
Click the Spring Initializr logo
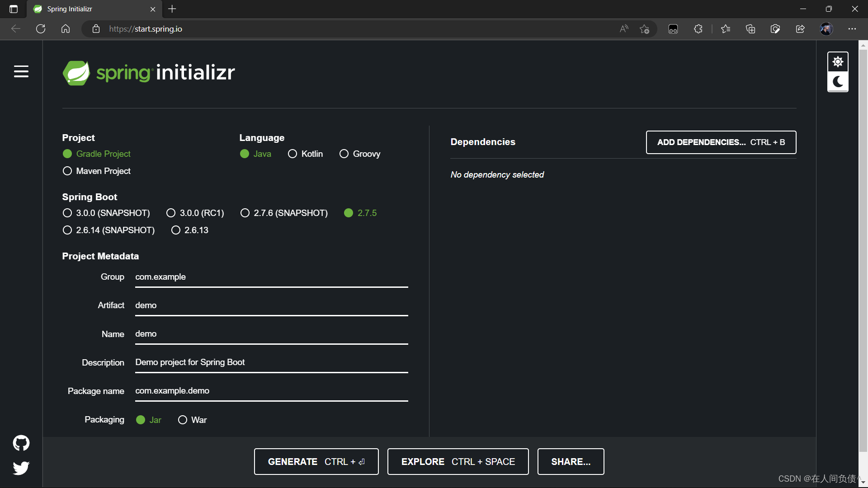coord(149,73)
